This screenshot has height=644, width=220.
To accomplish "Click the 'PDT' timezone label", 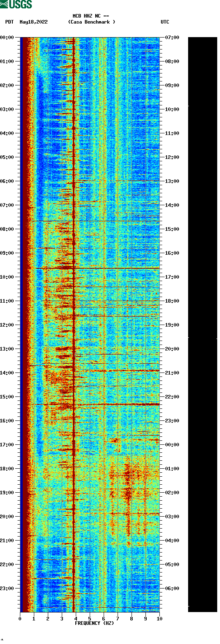I will pyautogui.click(x=10, y=22).
